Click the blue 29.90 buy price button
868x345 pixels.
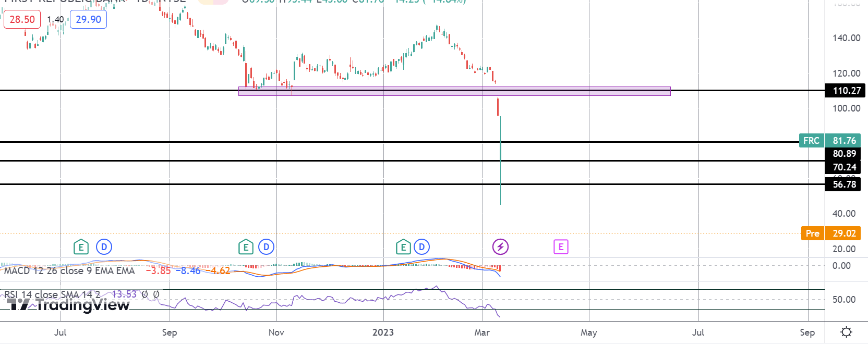(88, 19)
